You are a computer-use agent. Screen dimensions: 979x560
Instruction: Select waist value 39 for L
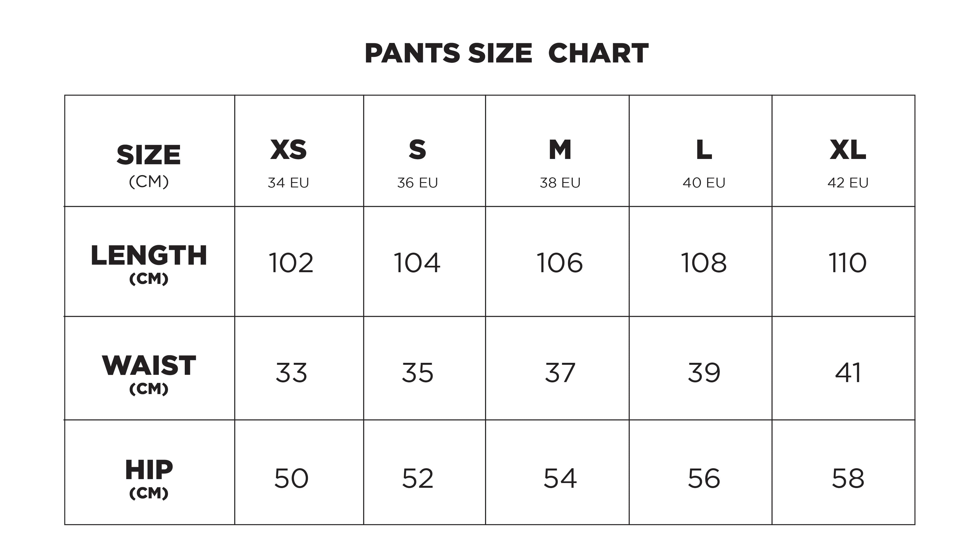(x=704, y=373)
